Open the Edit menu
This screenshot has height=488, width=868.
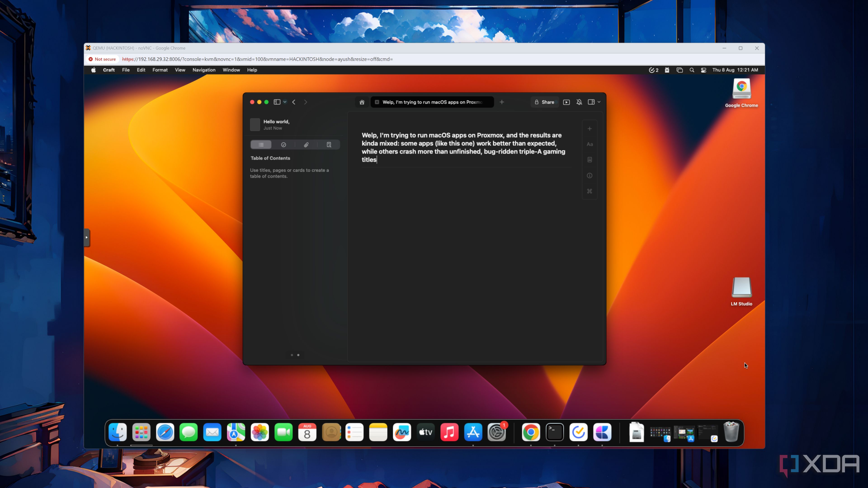coord(141,70)
